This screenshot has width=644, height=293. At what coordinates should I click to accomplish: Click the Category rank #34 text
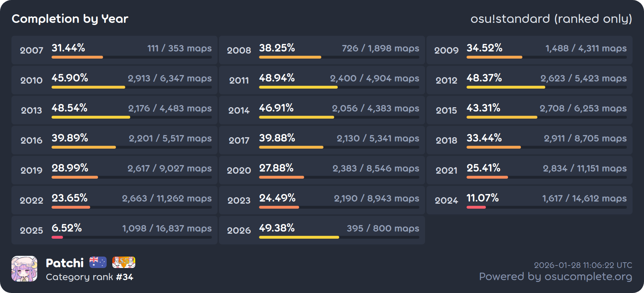click(x=89, y=277)
